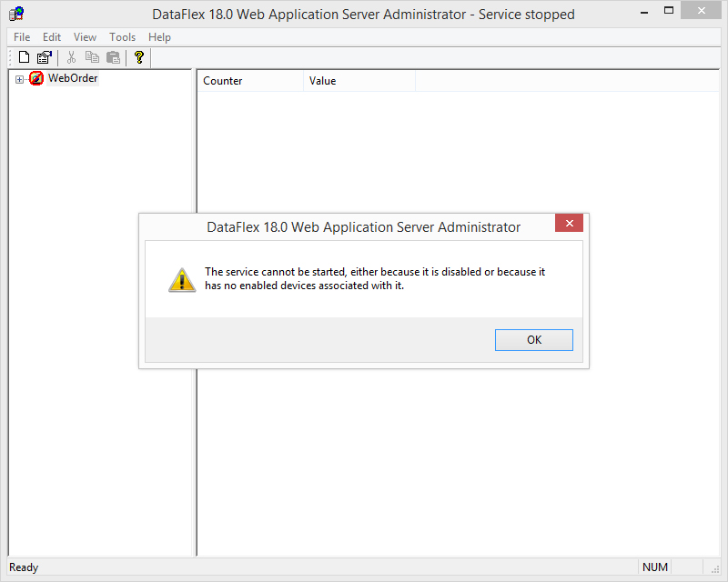The image size is (728, 582).
Task: Sort by the Value column header
Action: pyautogui.click(x=359, y=81)
